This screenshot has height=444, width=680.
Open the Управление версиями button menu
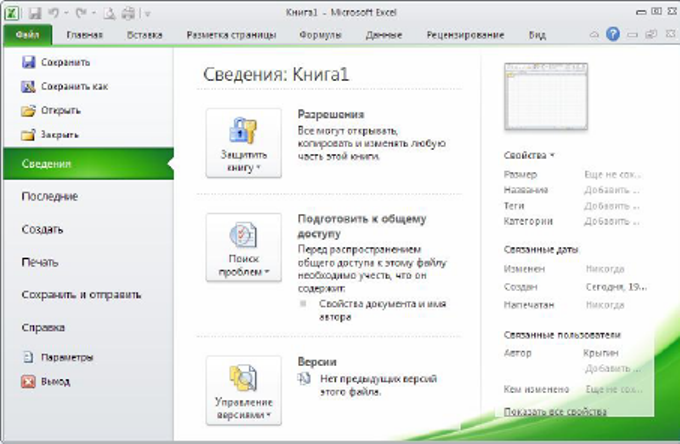tap(244, 391)
